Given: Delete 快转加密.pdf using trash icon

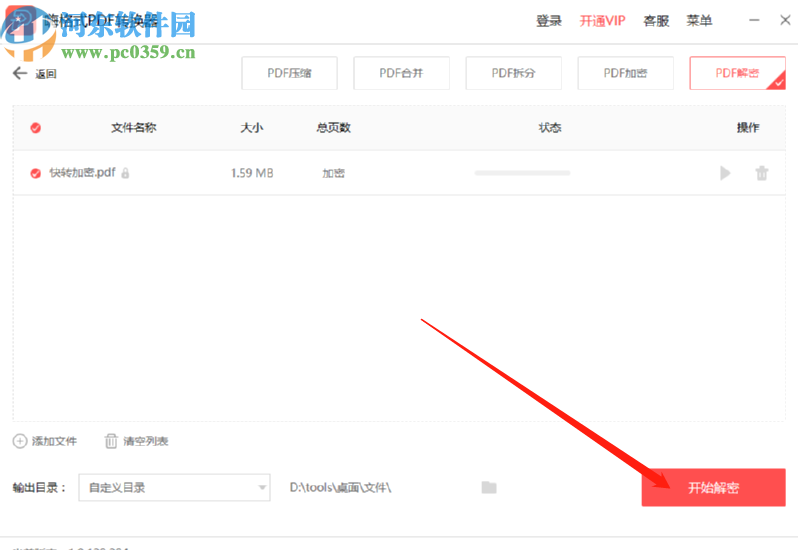Looking at the screenshot, I should (762, 173).
